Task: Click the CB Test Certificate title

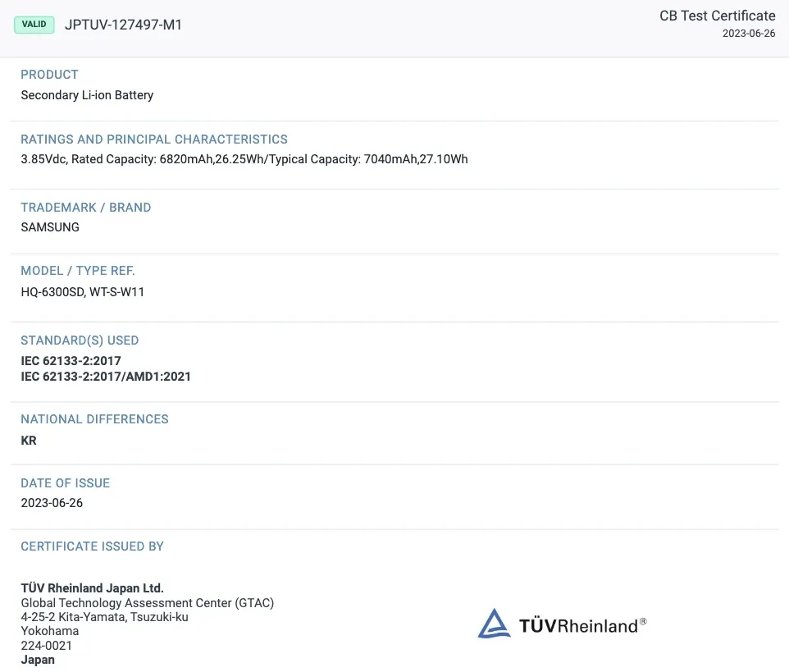Action: pyautogui.click(x=717, y=16)
